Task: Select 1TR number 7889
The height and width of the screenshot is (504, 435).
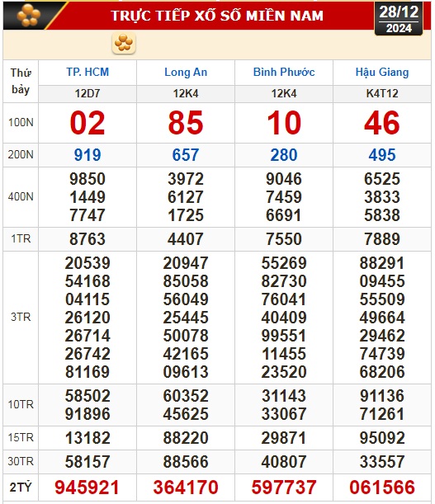Action: click(x=382, y=239)
